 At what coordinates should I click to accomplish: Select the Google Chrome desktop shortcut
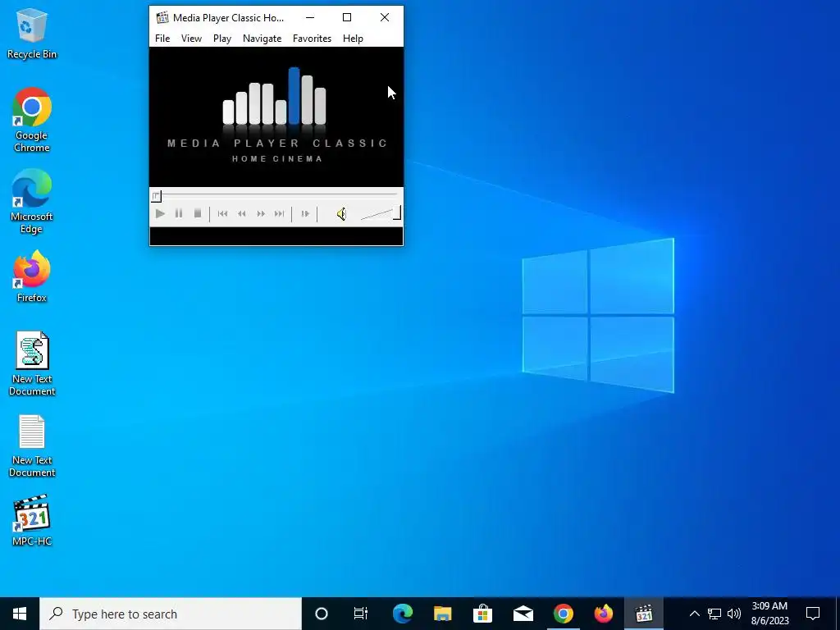point(32,120)
